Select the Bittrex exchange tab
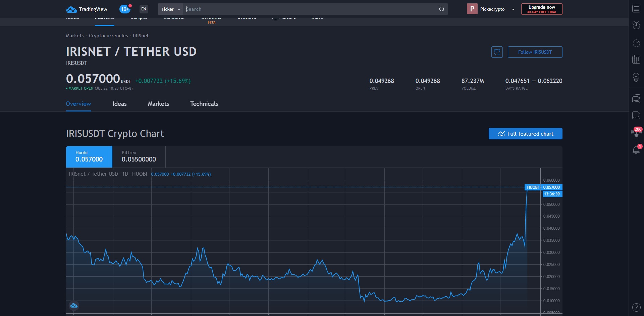Screen dimensions: 644x316 [x=139, y=157]
